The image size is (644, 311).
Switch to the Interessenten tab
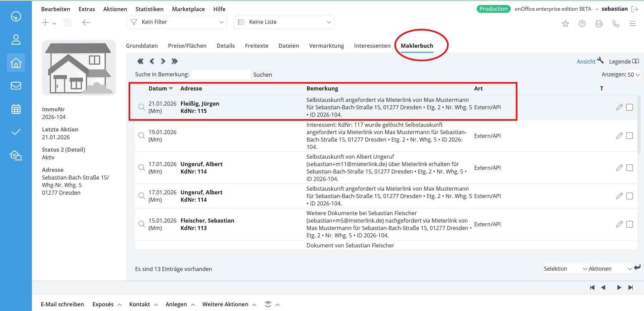pos(372,46)
